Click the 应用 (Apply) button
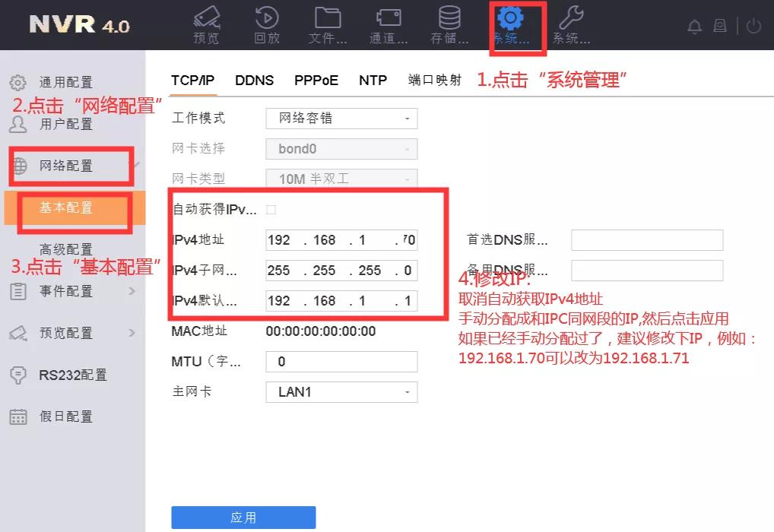The image size is (774, 532). (244, 517)
